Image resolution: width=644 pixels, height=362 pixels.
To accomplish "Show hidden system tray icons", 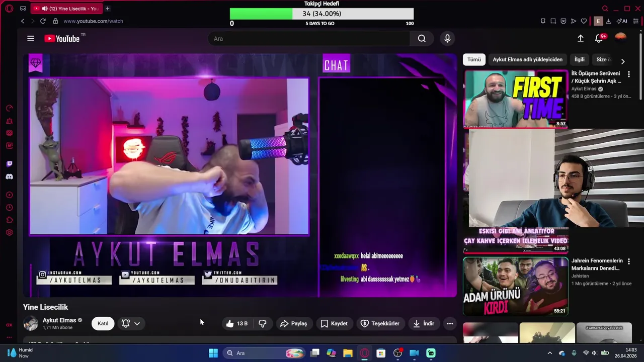I will [550, 353].
